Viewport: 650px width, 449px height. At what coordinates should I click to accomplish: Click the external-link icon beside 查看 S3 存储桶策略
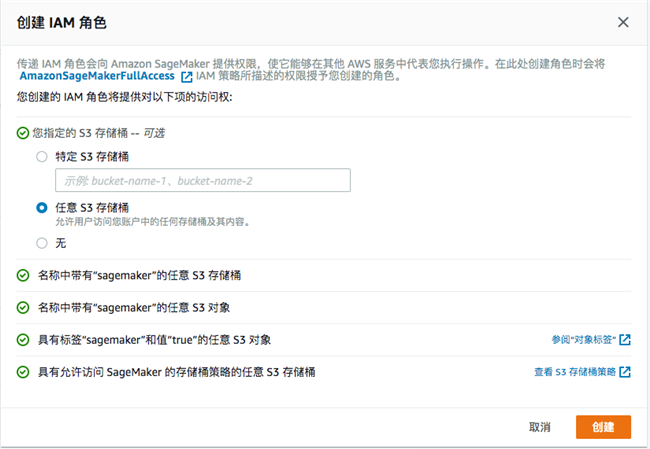[625, 372]
